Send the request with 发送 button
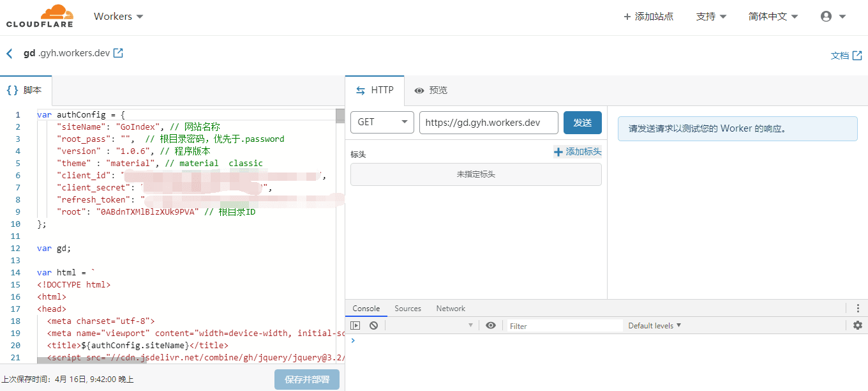The width and height of the screenshot is (868, 391). click(x=583, y=122)
